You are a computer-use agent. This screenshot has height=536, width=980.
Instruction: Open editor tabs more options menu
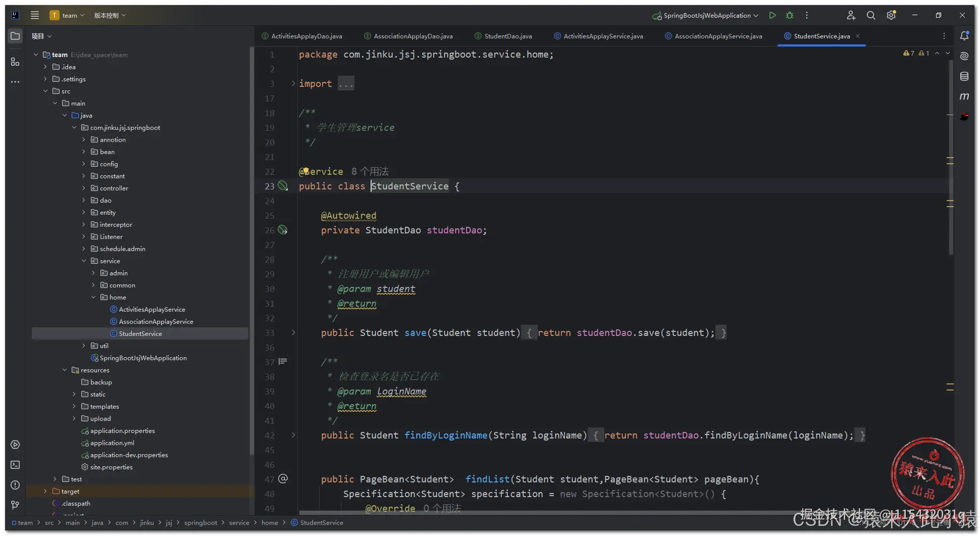(944, 36)
